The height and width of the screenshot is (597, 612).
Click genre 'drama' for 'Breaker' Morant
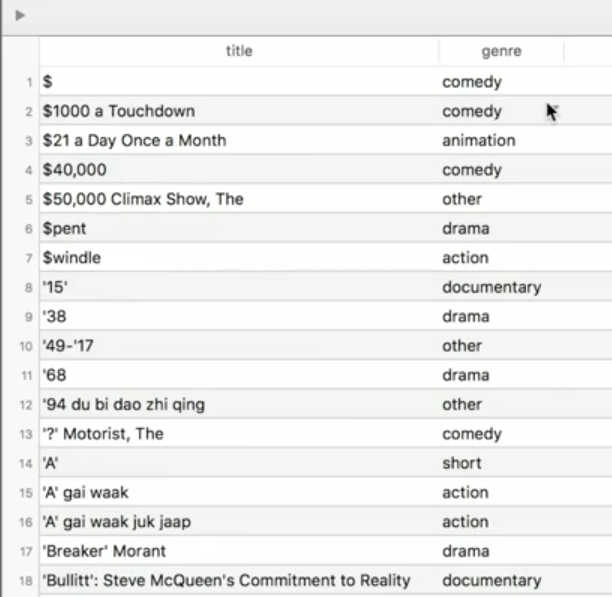[466, 551]
